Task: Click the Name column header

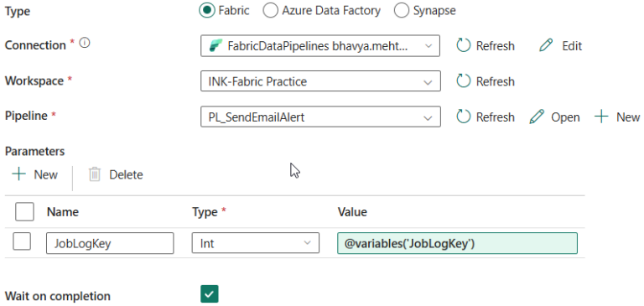Action: click(63, 212)
